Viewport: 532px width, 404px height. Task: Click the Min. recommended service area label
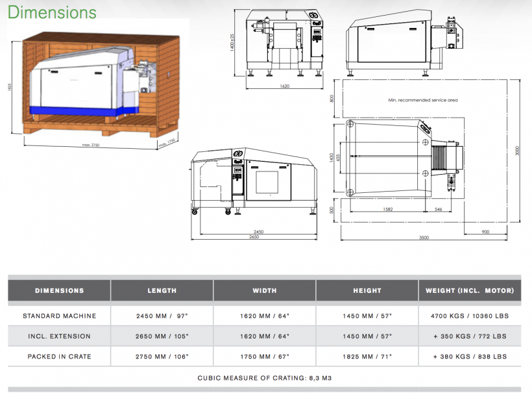click(413, 100)
